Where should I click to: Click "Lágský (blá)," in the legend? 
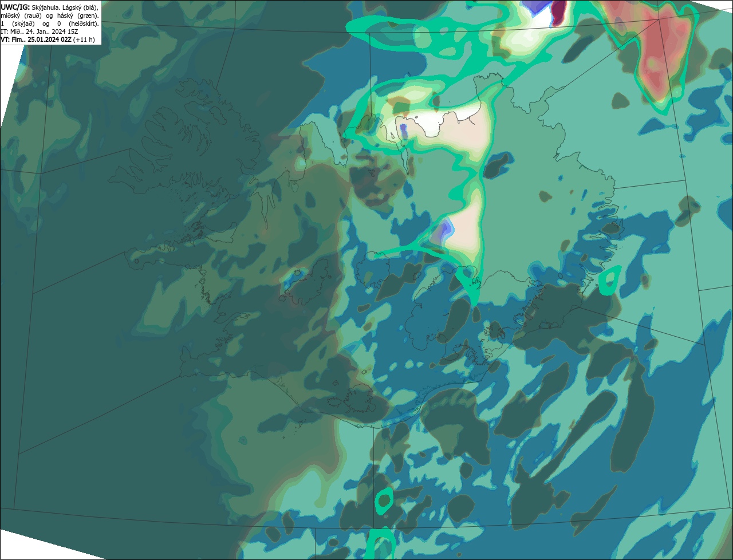pyautogui.click(x=80, y=8)
